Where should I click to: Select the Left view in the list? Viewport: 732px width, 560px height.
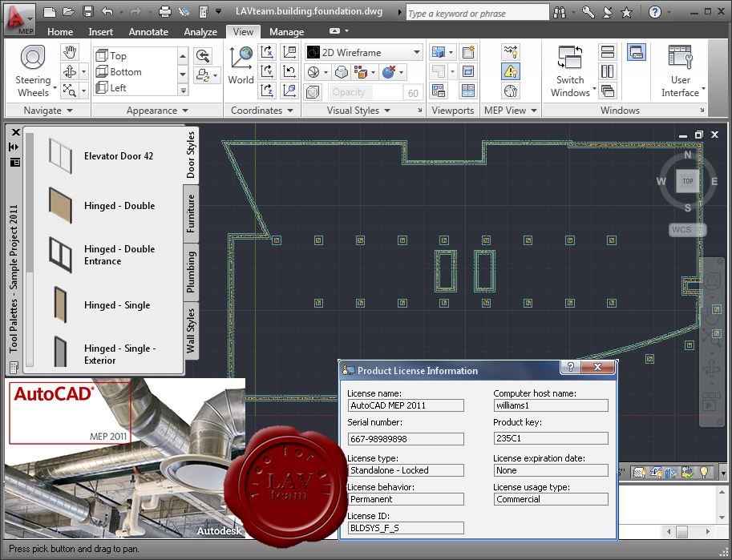pos(135,88)
